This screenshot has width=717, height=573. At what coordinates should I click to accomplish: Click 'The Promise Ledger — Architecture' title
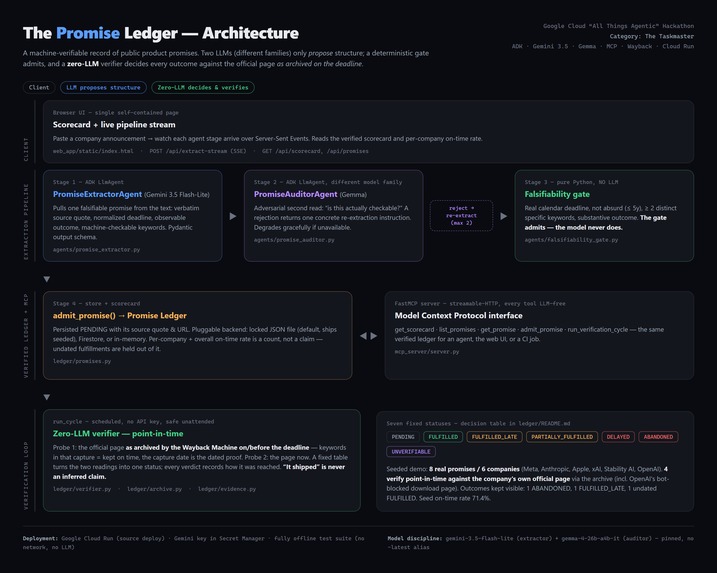[x=161, y=33]
